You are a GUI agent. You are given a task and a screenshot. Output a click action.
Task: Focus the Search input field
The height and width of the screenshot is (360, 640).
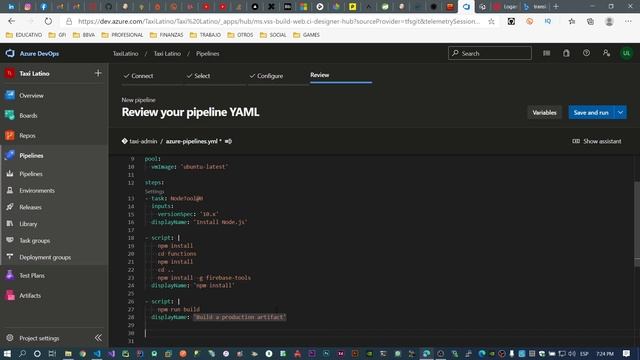point(490,53)
